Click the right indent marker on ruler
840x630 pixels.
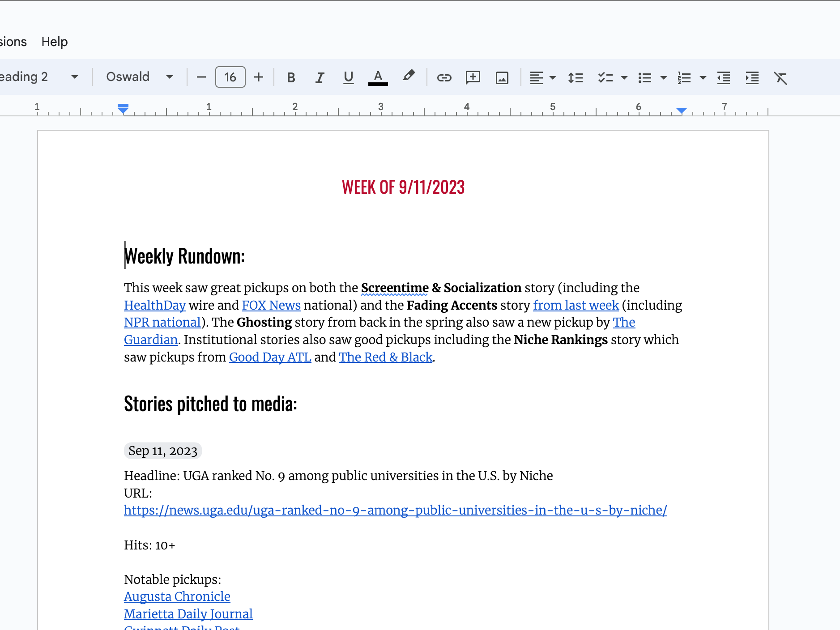pyautogui.click(x=682, y=111)
